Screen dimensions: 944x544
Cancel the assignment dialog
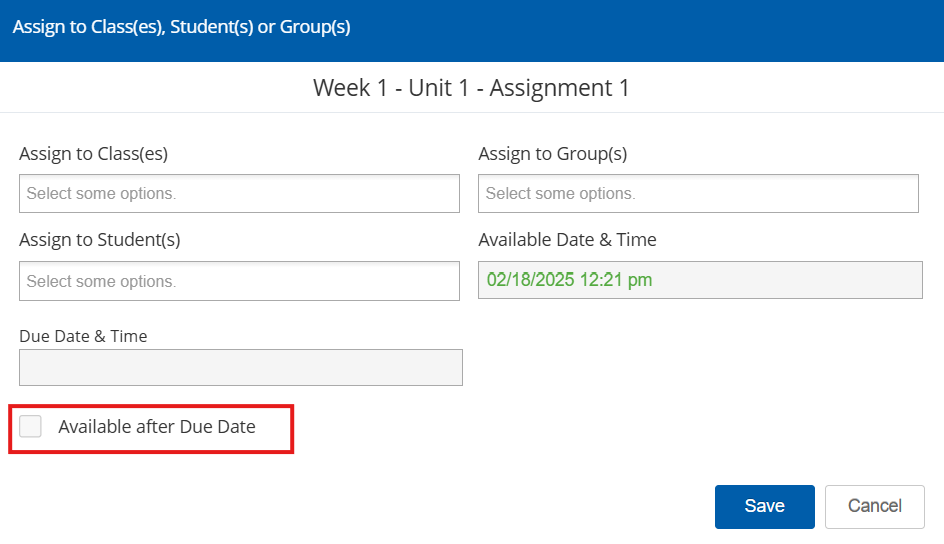click(874, 506)
